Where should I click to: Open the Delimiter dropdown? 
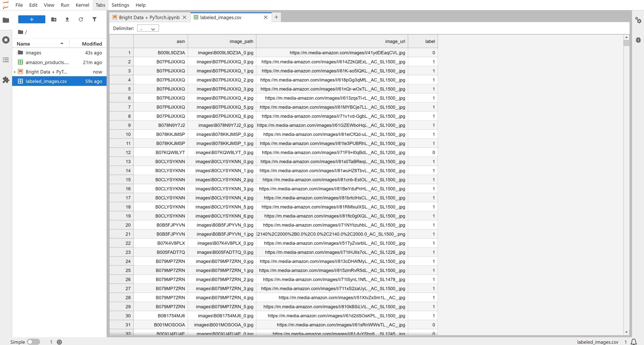click(148, 28)
